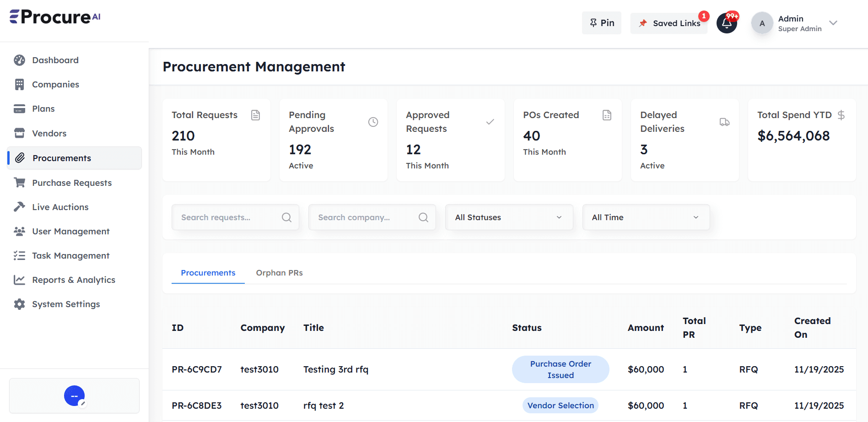Click the Pin button in the header
868x422 pixels.
601,22
